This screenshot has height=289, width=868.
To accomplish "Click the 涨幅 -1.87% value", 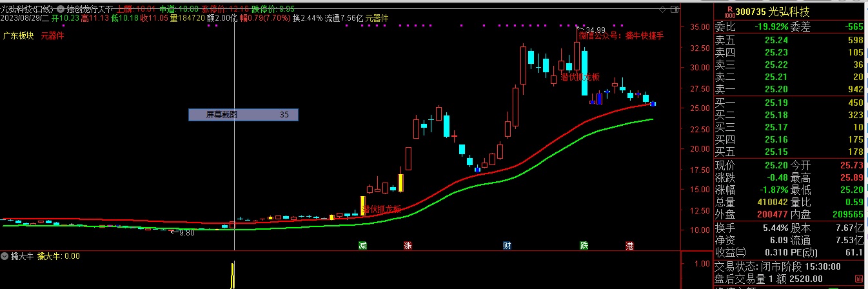I will tap(773, 190).
